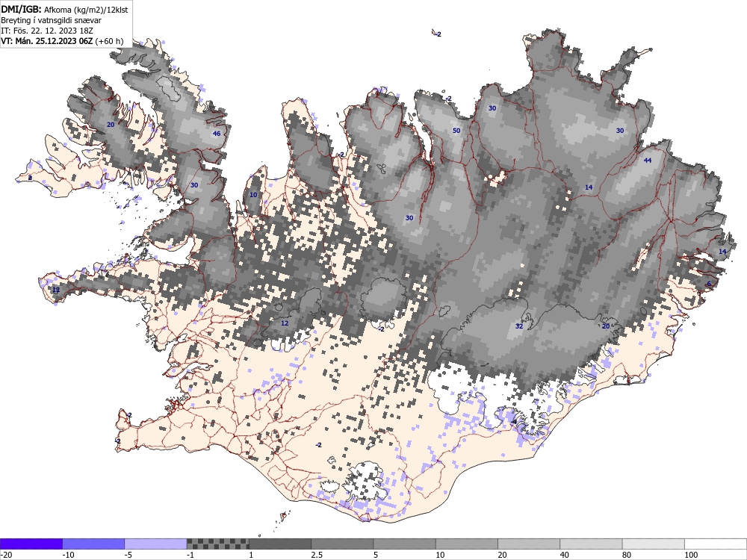Pick the 80 to 100 palest gray swatch

[653, 544]
